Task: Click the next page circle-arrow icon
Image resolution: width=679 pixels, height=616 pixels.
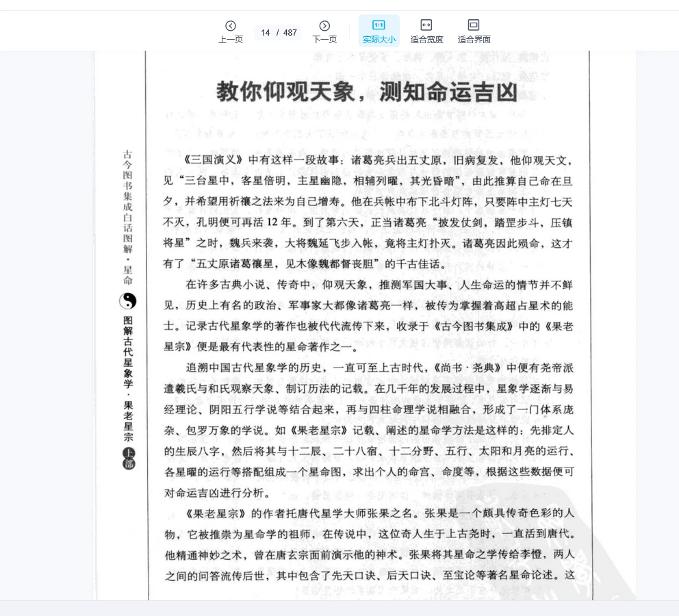Action: click(x=323, y=24)
